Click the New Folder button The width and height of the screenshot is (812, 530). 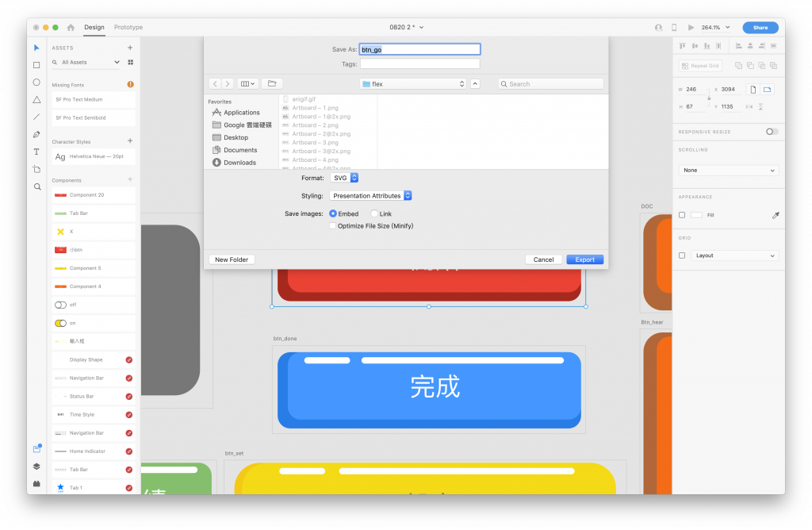click(x=232, y=259)
